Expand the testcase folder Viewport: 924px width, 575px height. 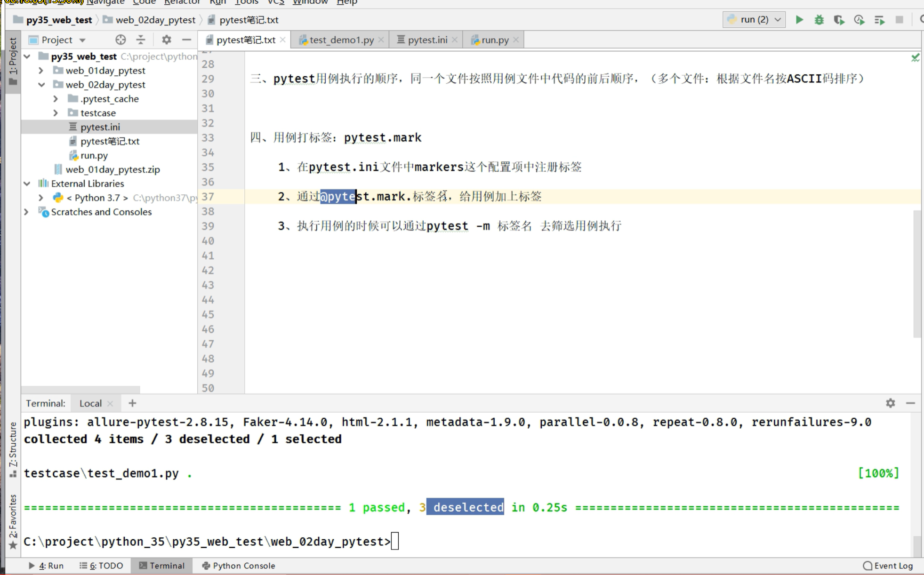pos(56,113)
